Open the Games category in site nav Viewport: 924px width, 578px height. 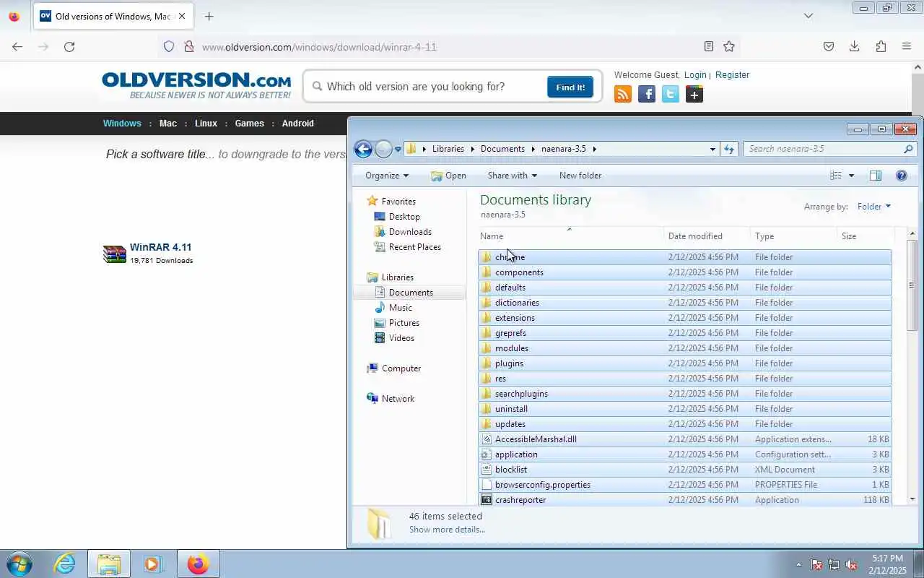[250, 124]
